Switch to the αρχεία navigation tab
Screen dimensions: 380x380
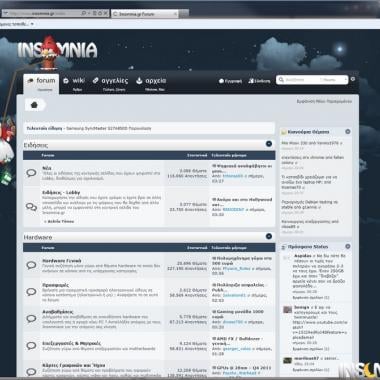pyautogui.click(x=151, y=84)
